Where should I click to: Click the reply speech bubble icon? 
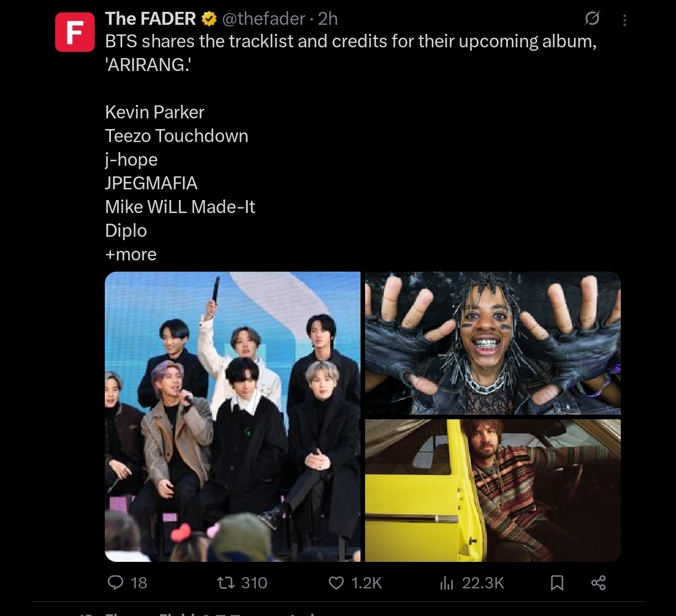[115, 582]
